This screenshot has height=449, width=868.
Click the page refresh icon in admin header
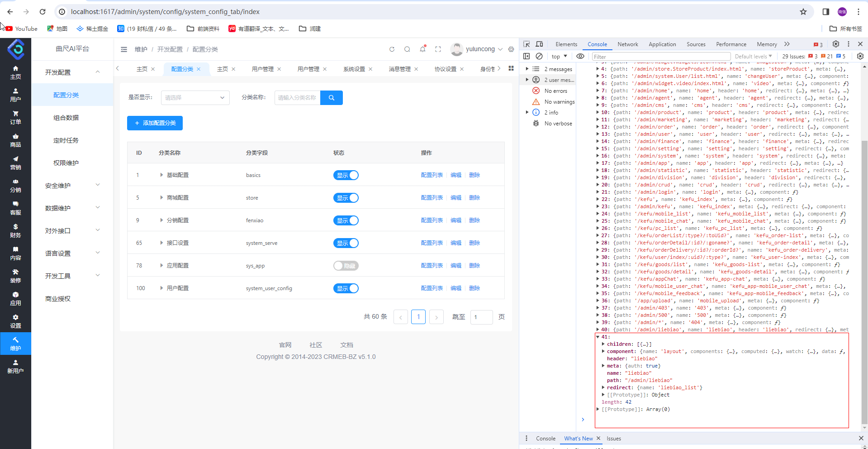392,49
